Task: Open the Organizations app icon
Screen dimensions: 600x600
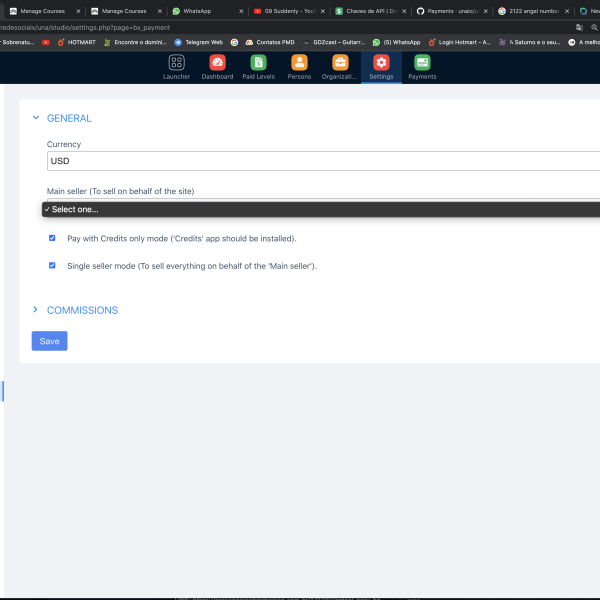Action: (x=340, y=63)
